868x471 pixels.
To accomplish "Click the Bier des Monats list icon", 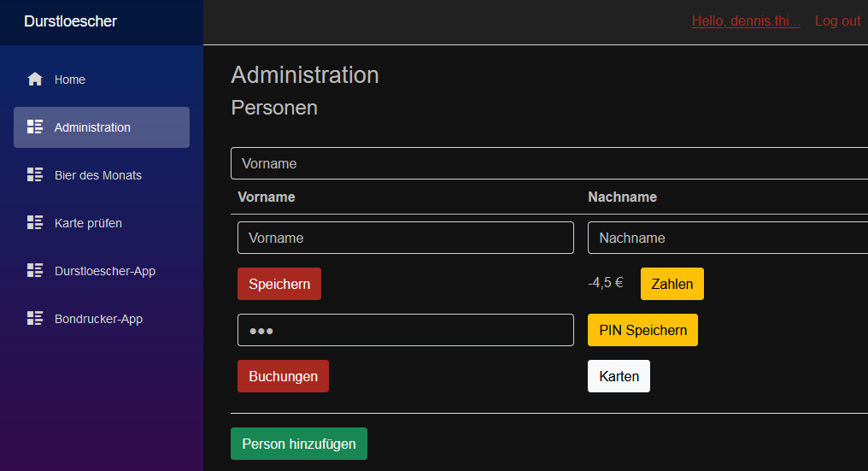I will [35, 175].
